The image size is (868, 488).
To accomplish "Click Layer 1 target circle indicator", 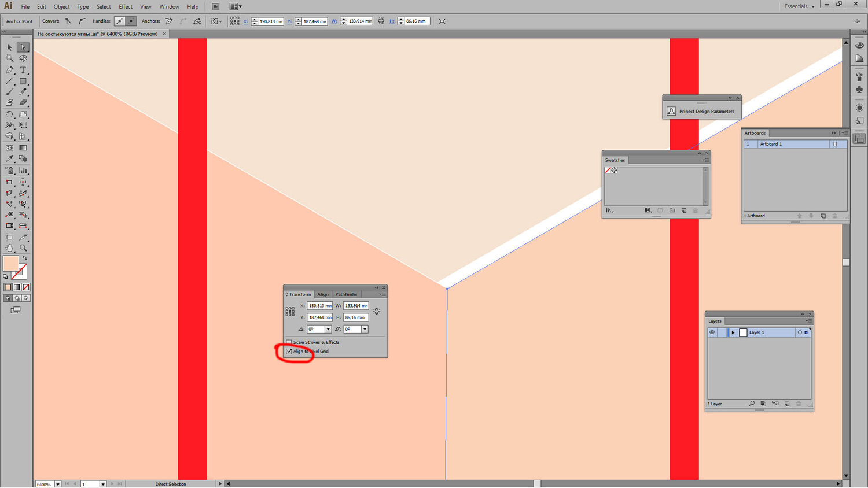I will 800,332.
